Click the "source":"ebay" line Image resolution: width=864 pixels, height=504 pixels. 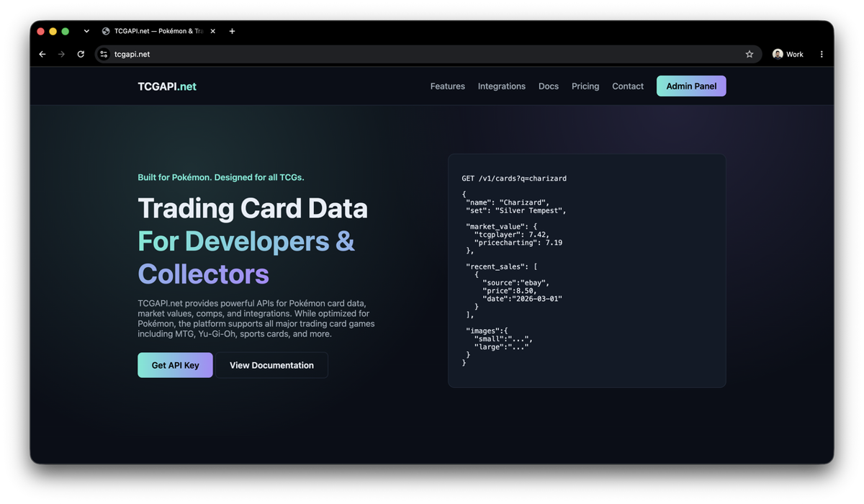click(x=516, y=283)
